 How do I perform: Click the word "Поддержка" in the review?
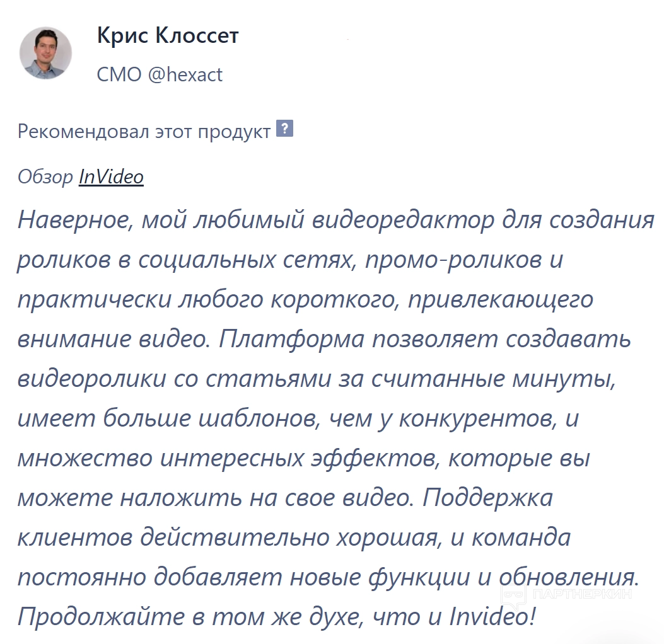pyautogui.click(x=487, y=498)
